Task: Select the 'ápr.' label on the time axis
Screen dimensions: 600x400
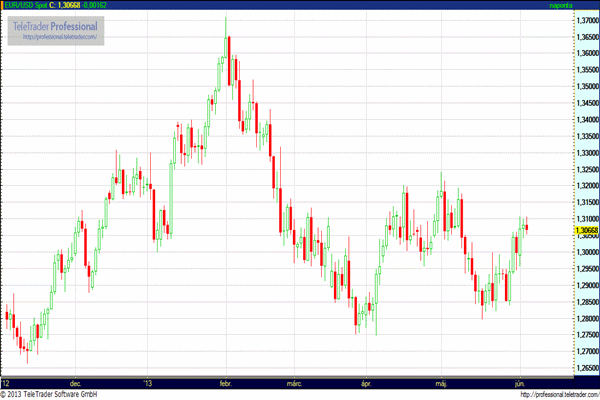Action: [x=367, y=381]
